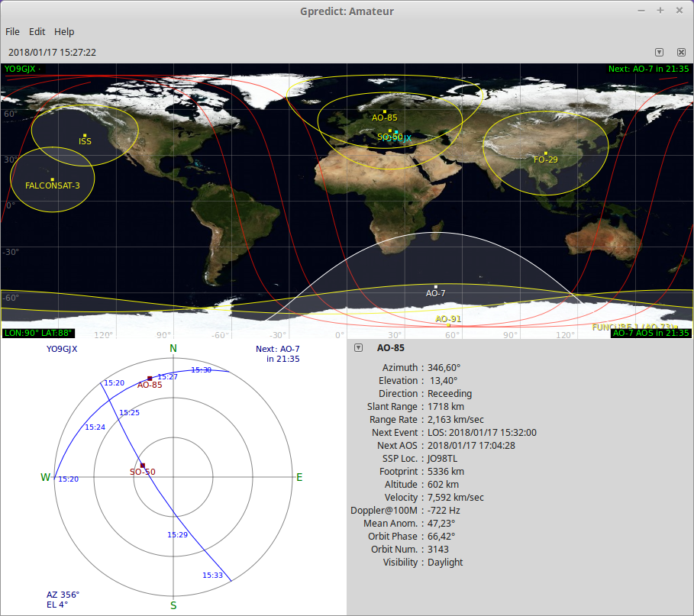Image resolution: width=694 pixels, height=616 pixels.
Task: Open the Help menu
Action: pyautogui.click(x=64, y=31)
